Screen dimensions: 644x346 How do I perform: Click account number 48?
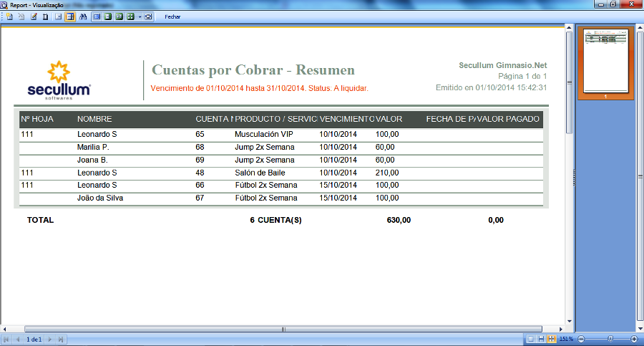click(x=200, y=173)
